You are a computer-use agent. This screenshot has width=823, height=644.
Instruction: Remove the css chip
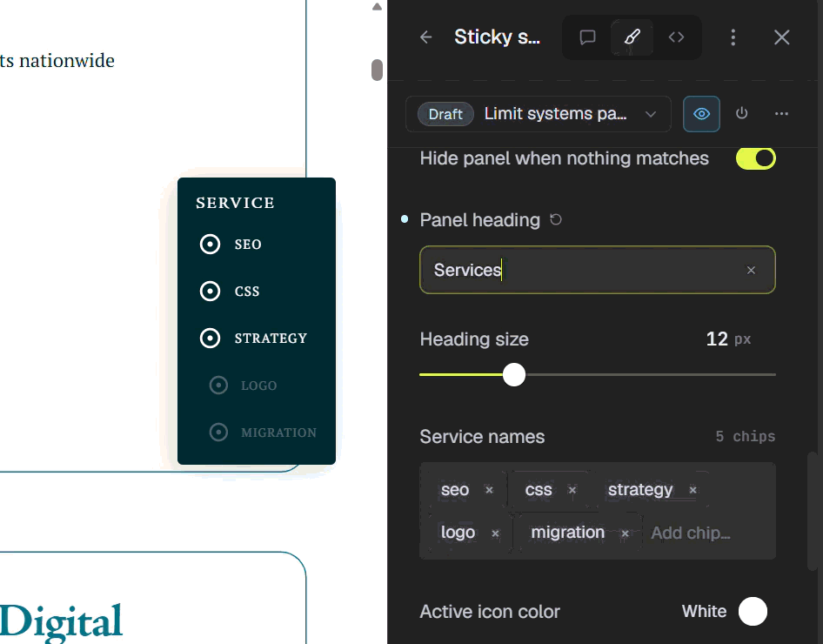(572, 490)
